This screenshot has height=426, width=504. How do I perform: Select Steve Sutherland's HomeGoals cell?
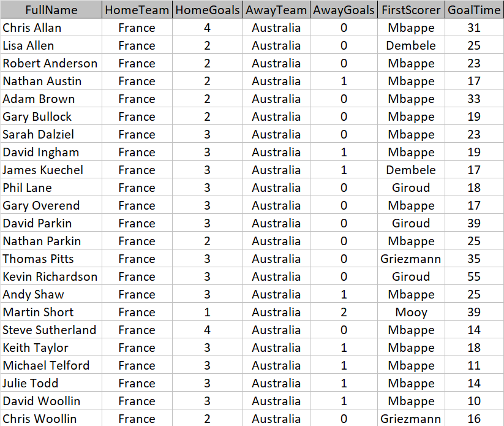[208, 330]
